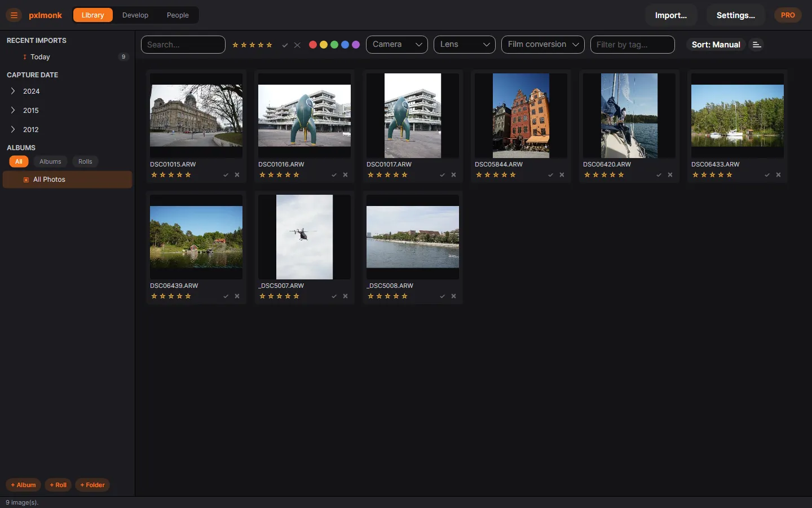Switch to the Develop tab

point(135,15)
